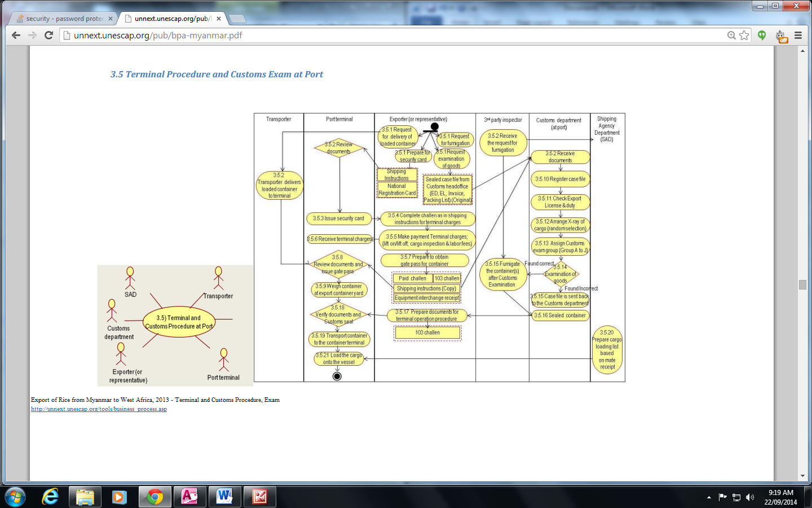Image resolution: width=812 pixels, height=508 pixels.
Task: Close the unnext.unescap.org tab
Action: (219, 19)
